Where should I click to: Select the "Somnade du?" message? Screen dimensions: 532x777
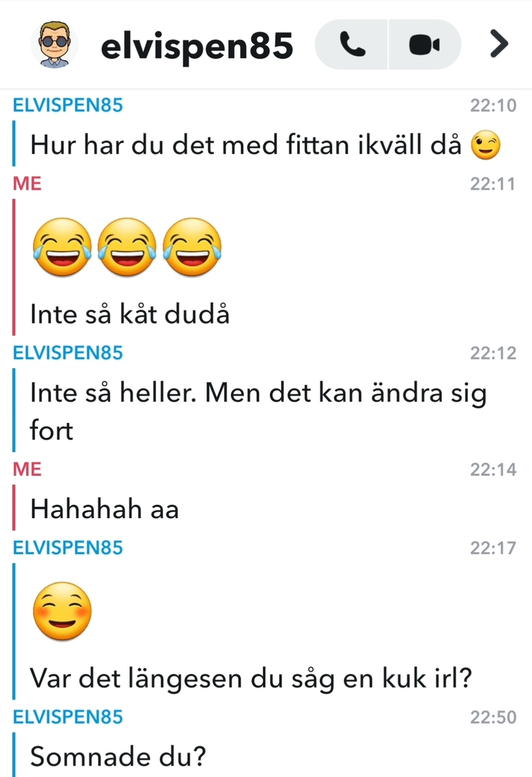tap(119, 756)
